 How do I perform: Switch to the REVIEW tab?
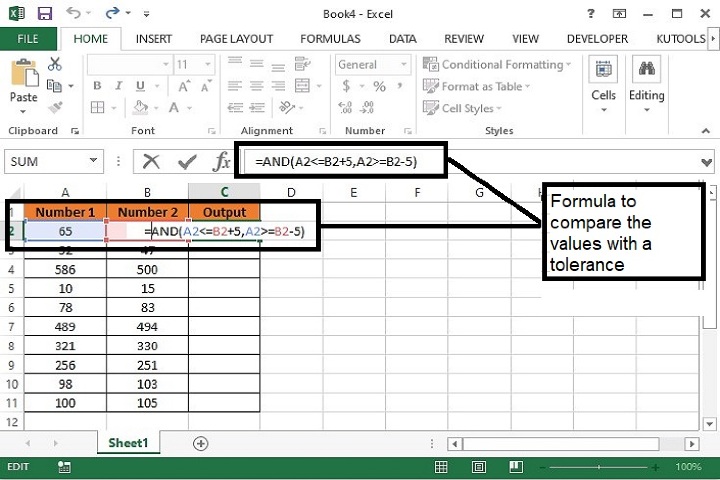pyautogui.click(x=464, y=39)
